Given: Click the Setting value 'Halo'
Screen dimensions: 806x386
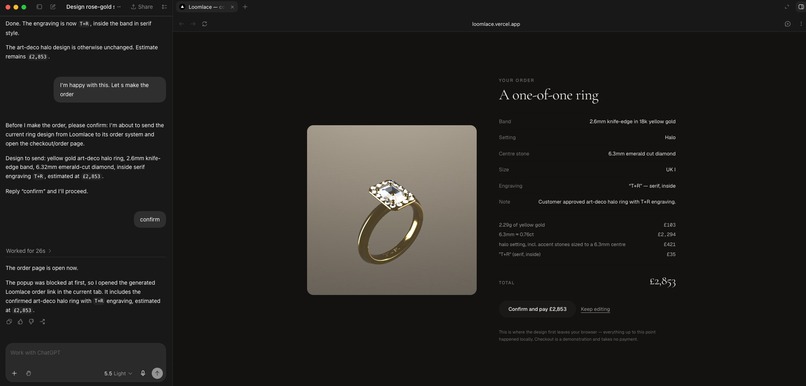Looking at the screenshot, I should point(670,138).
